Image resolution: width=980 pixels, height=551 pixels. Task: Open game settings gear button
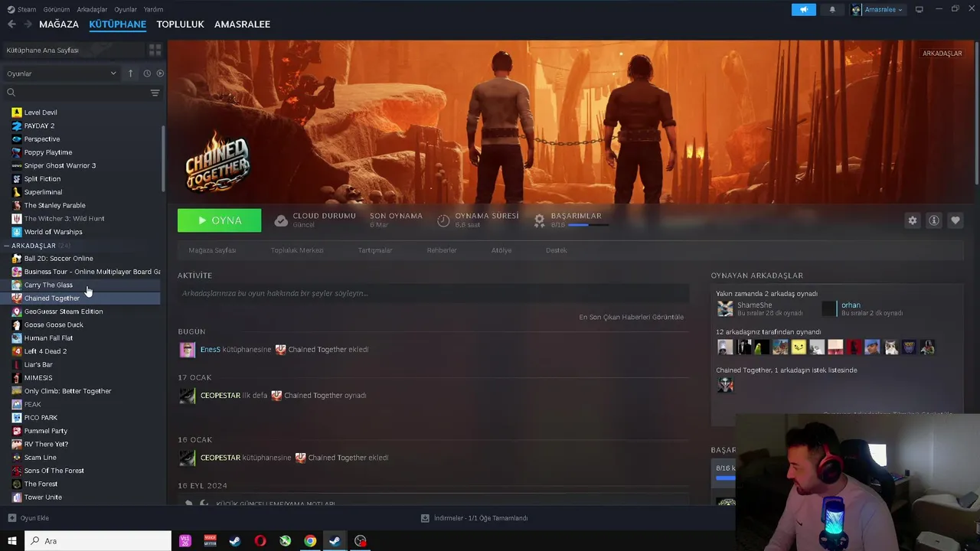coord(912,220)
